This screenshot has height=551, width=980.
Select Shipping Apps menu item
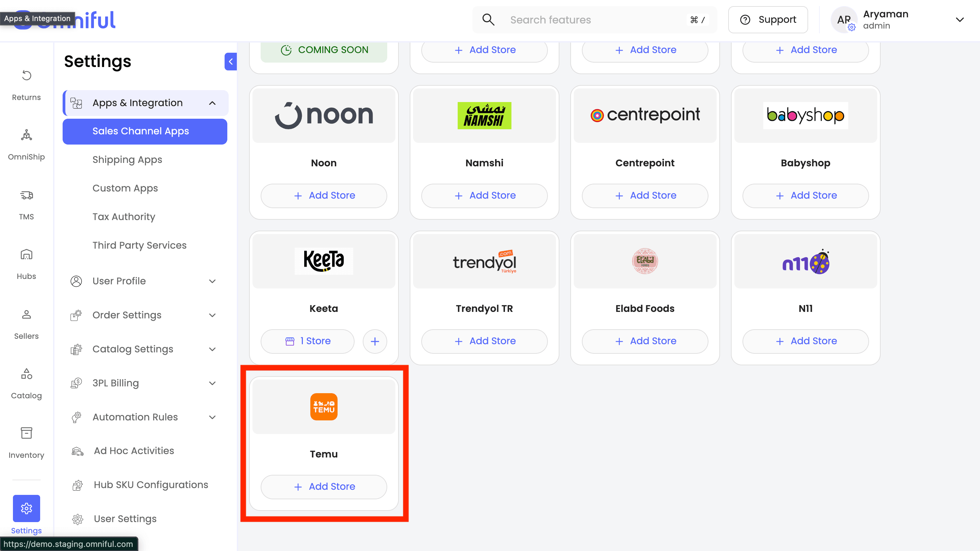click(x=127, y=160)
